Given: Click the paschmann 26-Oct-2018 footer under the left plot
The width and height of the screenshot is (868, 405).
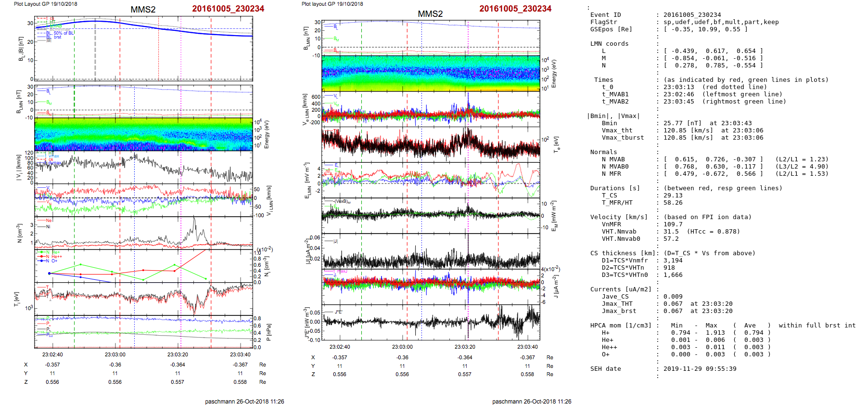Looking at the screenshot, I should click(x=244, y=401).
